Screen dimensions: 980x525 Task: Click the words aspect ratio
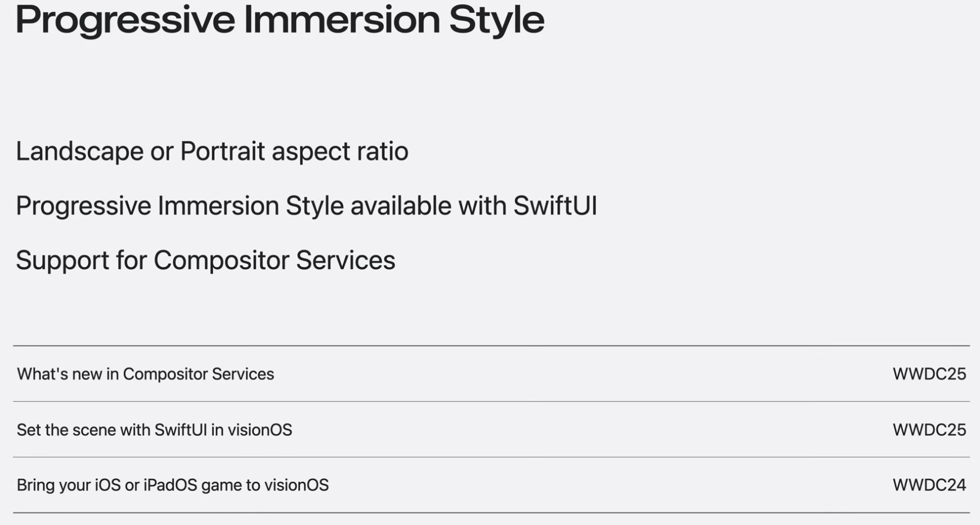(x=340, y=151)
